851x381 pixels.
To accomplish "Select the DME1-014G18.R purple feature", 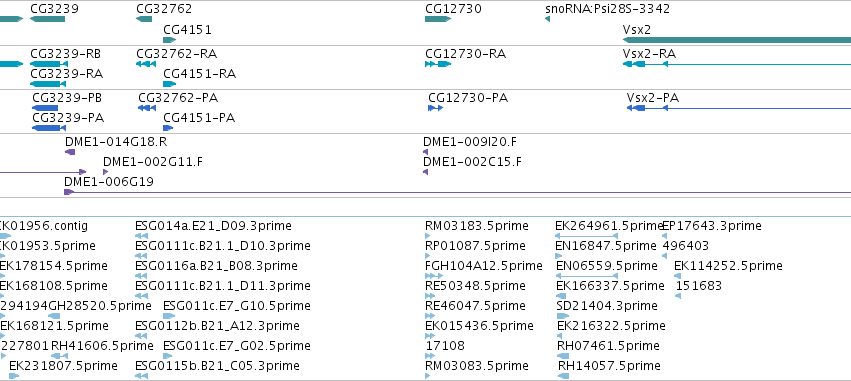I will (70, 152).
